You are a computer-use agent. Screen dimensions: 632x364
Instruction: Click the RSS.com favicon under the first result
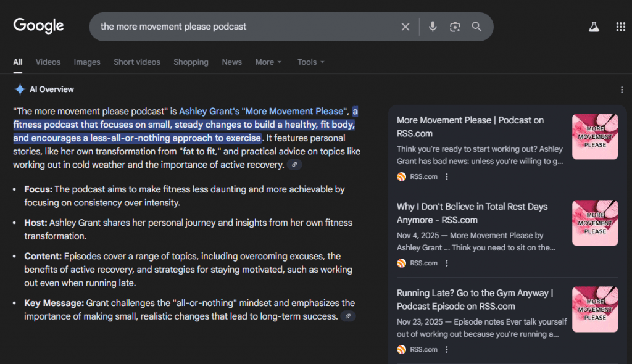pyautogui.click(x=401, y=176)
